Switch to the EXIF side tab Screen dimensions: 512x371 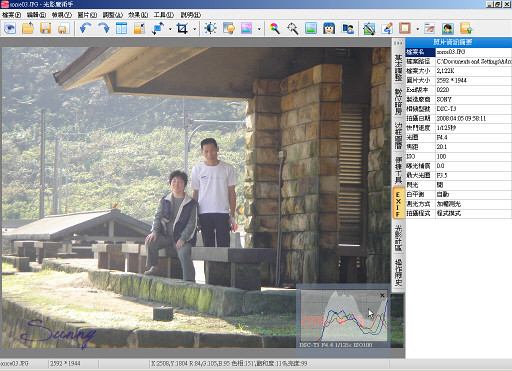pos(398,203)
